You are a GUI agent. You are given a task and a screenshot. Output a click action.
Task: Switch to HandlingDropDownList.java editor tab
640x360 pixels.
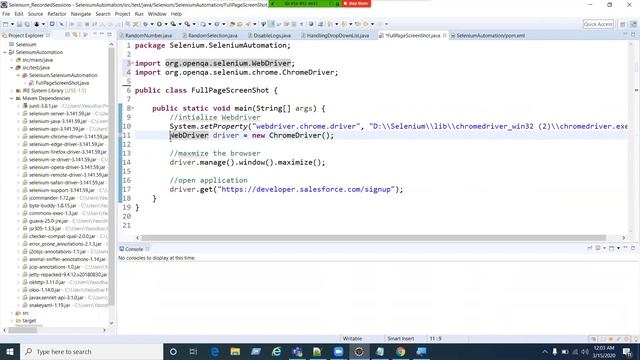[338, 36]
